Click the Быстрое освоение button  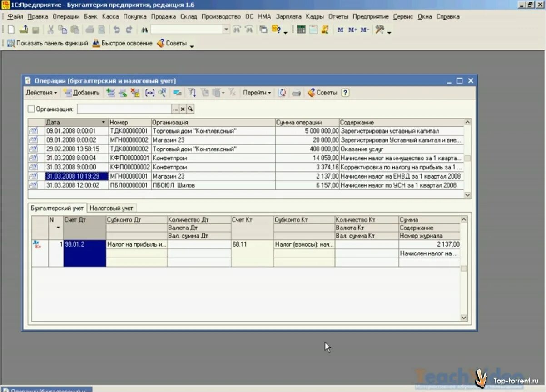click(x=122, y=43)
